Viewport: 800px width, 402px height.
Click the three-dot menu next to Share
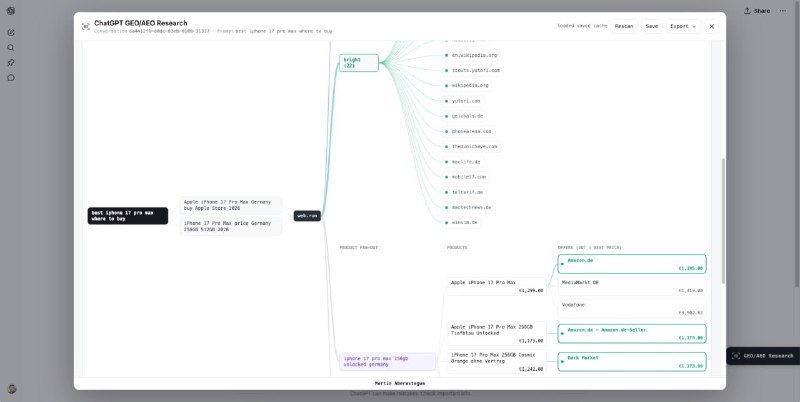782,11
